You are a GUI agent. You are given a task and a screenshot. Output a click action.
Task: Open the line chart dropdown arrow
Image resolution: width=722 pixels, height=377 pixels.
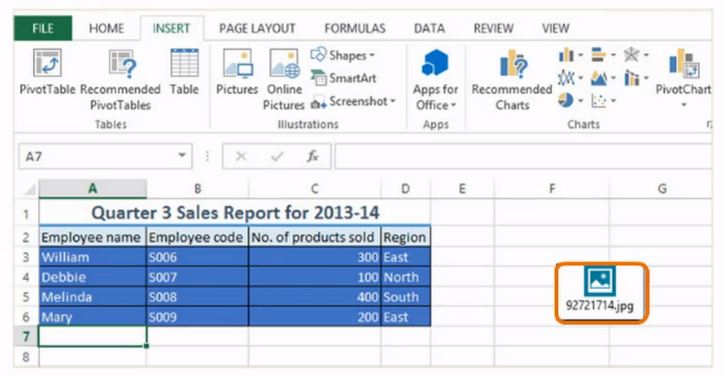click(x=580, y=78)
